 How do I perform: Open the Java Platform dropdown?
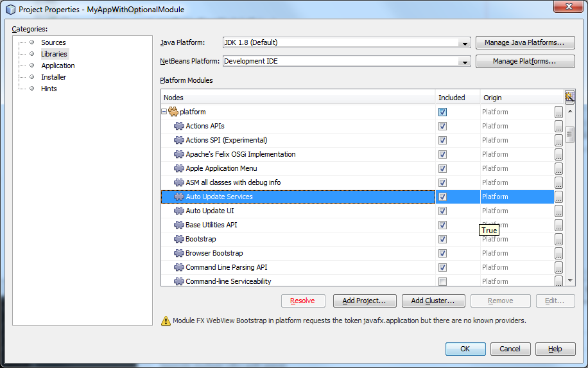465,43
